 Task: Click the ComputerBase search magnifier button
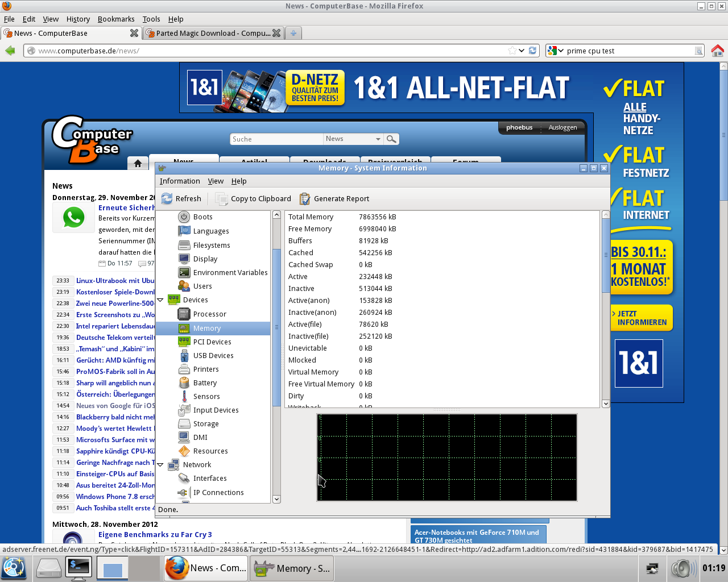[x=391, y=139]
